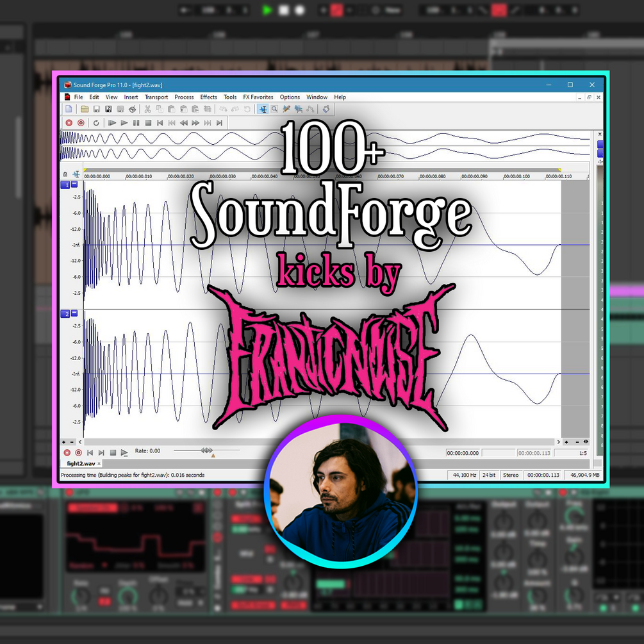Click the Repeat last action icon
This screenshot has height=644, width=644.
pos(247,109)
